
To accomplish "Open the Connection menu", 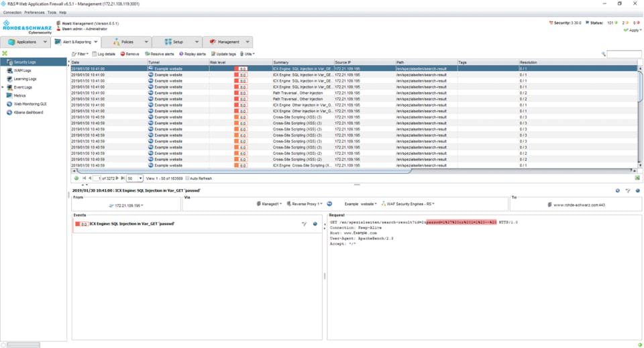I will (12, 12).
